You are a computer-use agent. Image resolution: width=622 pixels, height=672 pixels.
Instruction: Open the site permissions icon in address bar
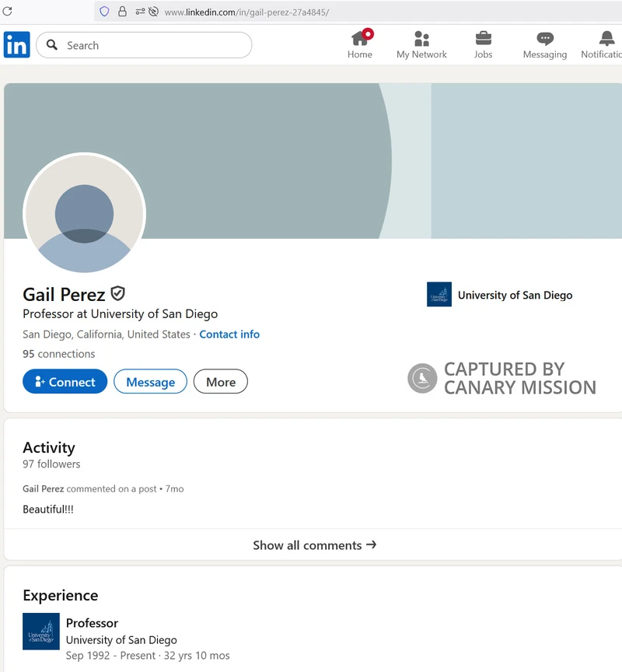coord(140,12)
